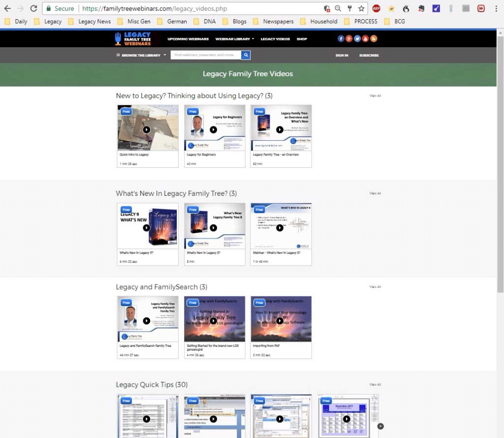Open the German bookmarks folder

[x=172, y=22]
